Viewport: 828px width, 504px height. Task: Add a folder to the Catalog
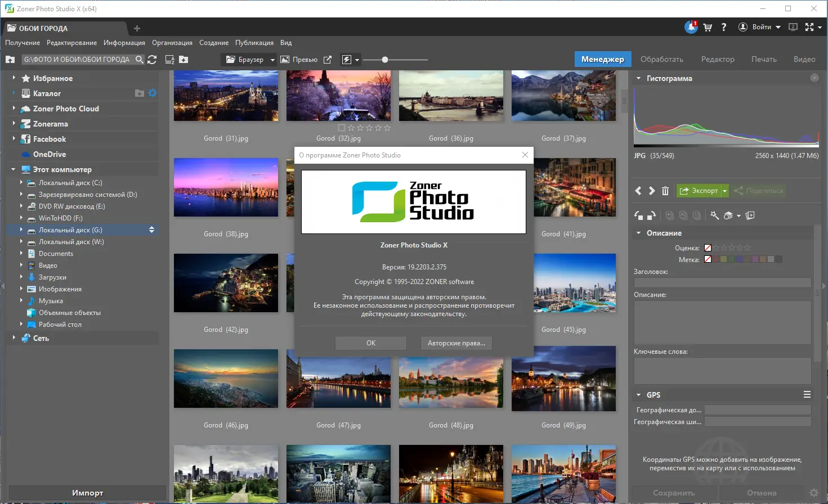140,93
